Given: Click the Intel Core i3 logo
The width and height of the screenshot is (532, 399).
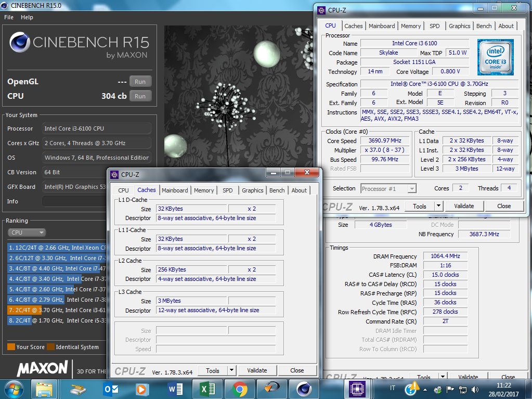Looking at the screenshot, I should (496, 57).
